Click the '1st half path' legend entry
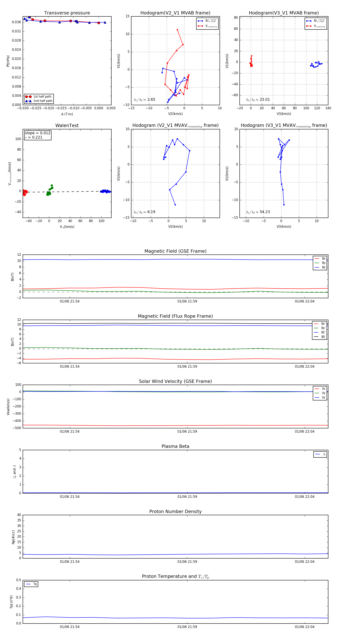This screenshot has height=644, width=351. 39,96
